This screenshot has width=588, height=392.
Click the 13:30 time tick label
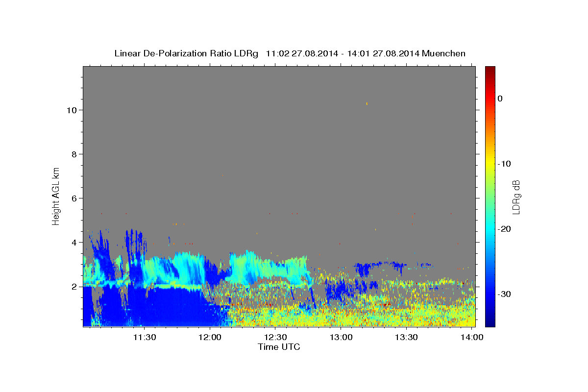pyautogui.click(x=407, y=337)
